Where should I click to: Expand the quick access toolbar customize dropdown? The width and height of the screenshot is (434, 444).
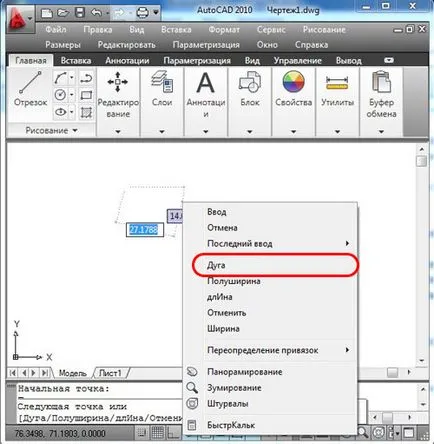[x=156, y=13]
